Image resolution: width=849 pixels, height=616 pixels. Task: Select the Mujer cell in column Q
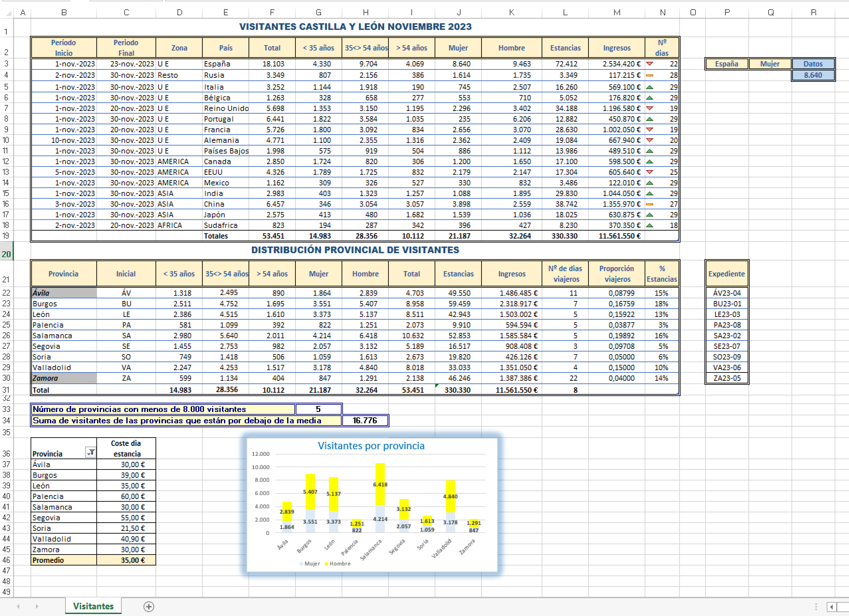pyautogui.click(x=770, y=64)
